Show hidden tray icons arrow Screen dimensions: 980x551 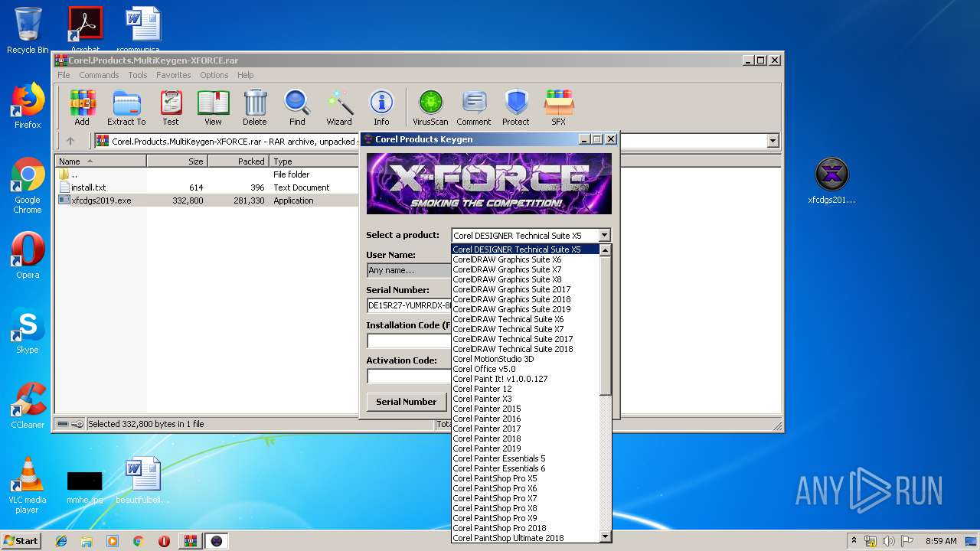tap(854, 541)
